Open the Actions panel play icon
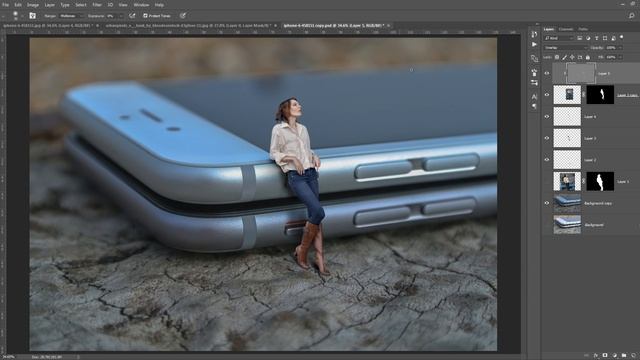The image size is (640, 360). click(534, 44)
